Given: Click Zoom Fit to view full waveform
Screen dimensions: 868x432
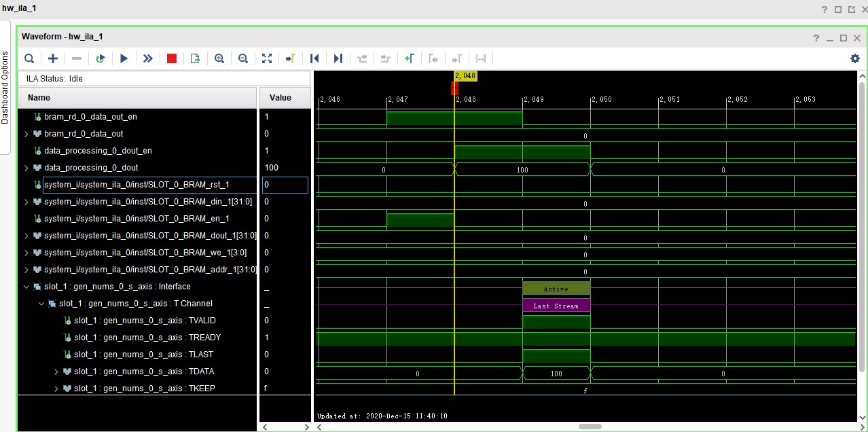Looking at the screenshot, I should coord(266,58).
